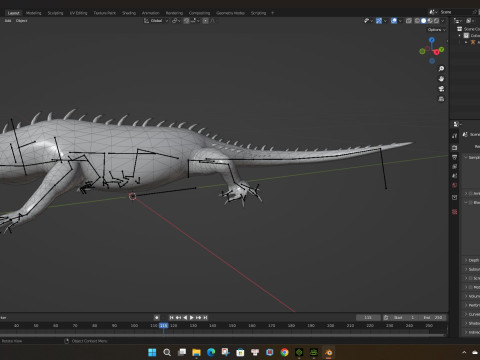
Task: Click the viewport zoom magnifier icon
Action: coord(441,69)
